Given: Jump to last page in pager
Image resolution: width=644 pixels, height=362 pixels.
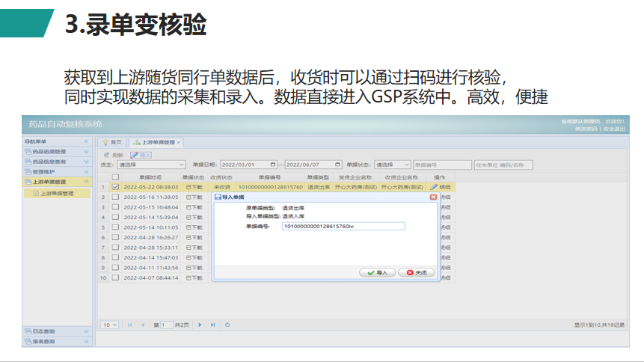Looking at the screenshot, I should [212, 325].
